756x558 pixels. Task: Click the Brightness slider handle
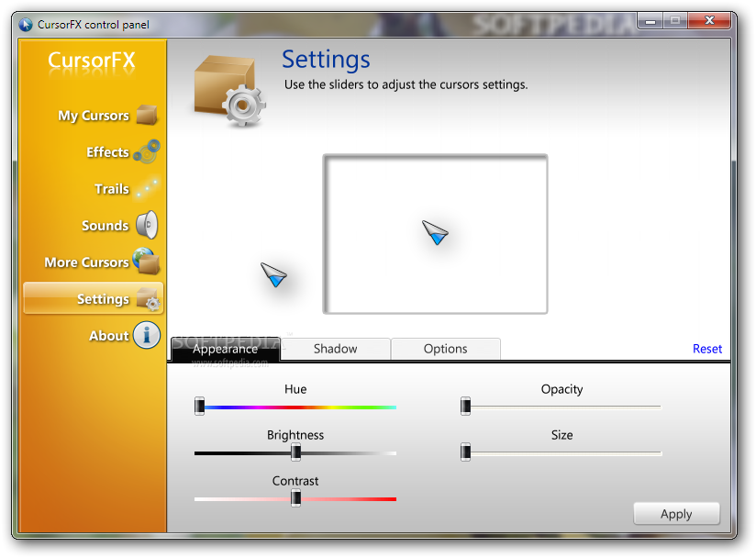point(295,452)
